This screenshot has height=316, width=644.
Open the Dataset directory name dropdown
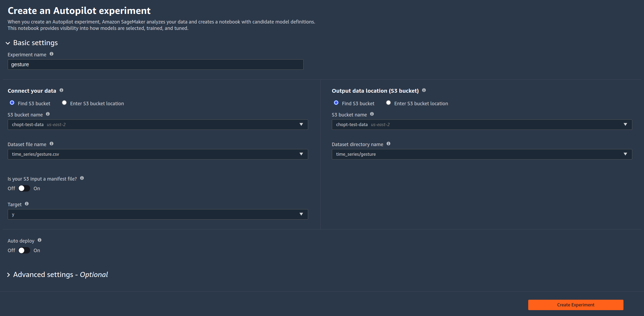coord(482,154)
